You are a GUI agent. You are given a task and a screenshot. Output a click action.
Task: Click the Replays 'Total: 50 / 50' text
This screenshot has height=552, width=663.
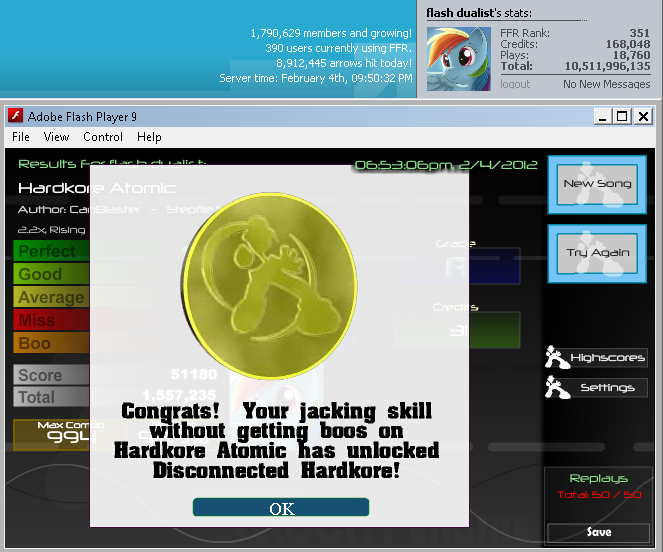(599, 494)
